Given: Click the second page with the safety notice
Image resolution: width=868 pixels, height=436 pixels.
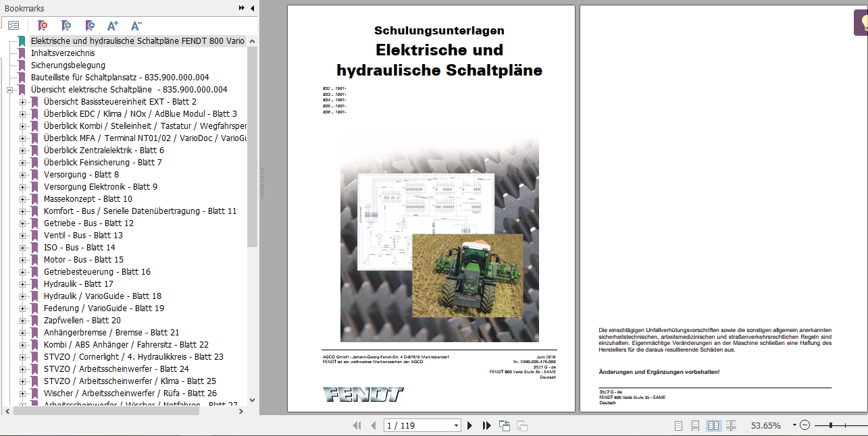Looking at the screenshot, I should point(723,209).
